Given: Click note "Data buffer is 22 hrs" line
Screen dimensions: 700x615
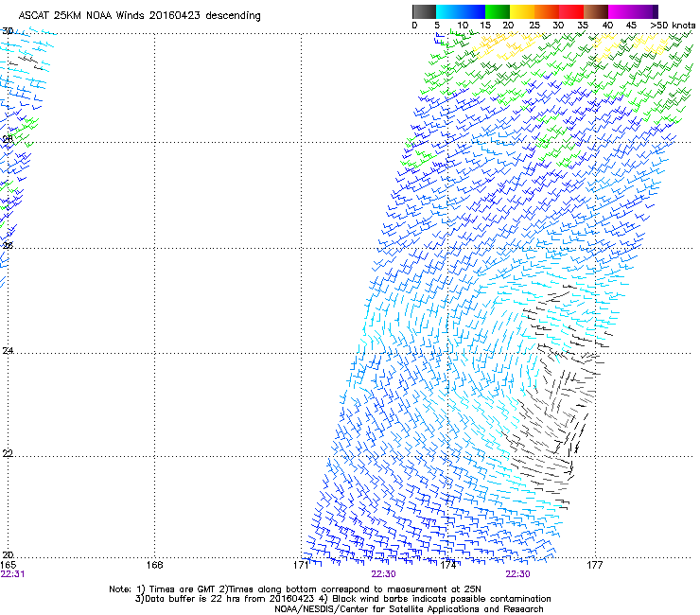Looking at the screenshot, I should (343, 599).
